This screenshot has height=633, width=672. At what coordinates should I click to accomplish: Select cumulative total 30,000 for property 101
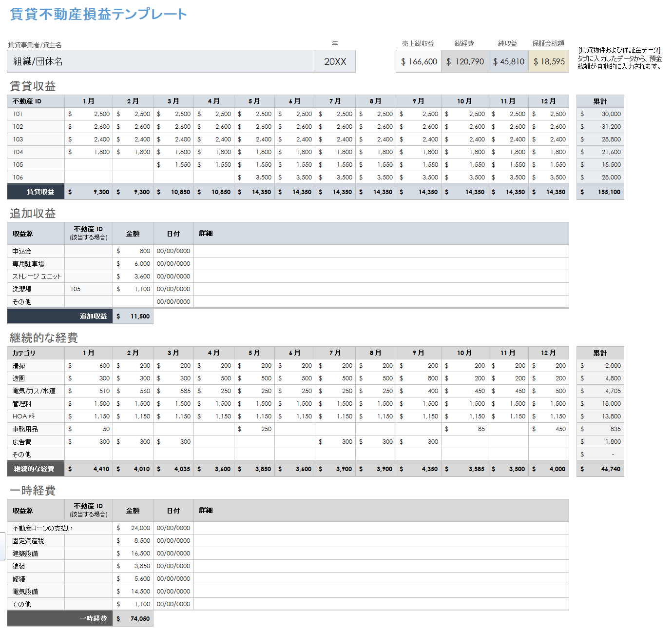600,114
